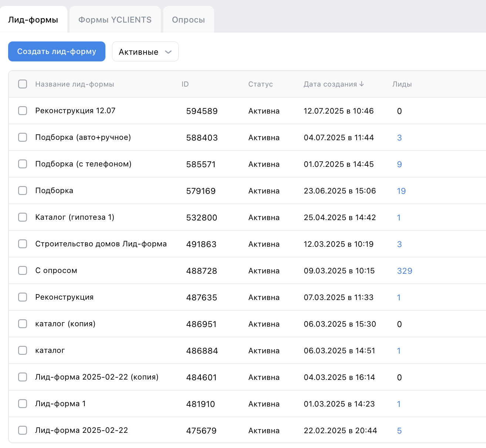
Task: Click the Название лид-формы column header
Action: [x=74, y=84]
